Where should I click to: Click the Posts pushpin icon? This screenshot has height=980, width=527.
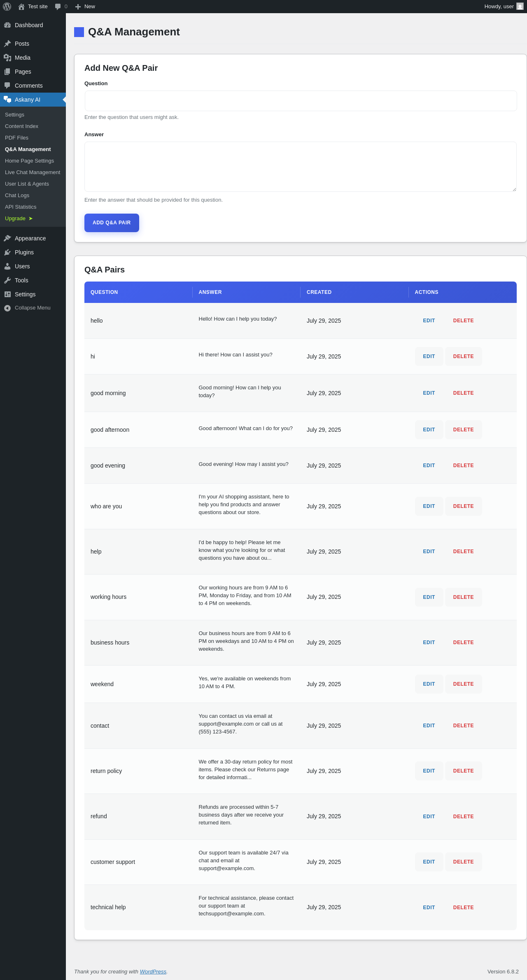7,44
